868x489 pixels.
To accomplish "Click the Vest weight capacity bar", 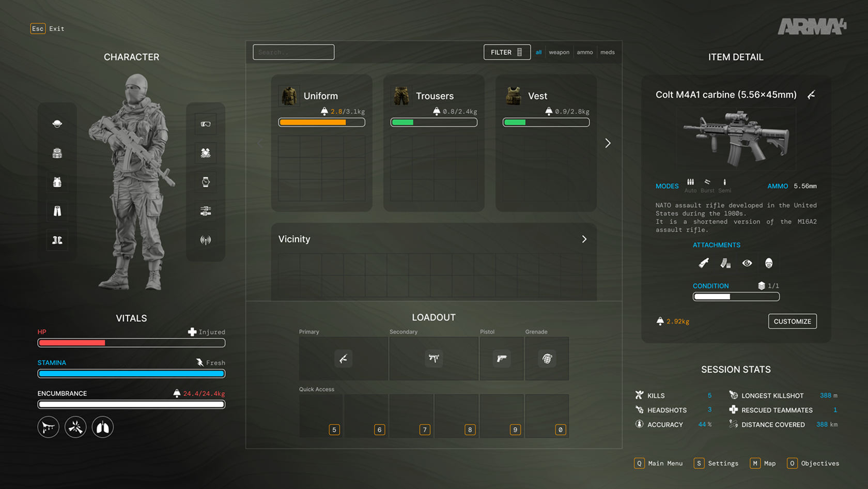I will click(546, 123).
